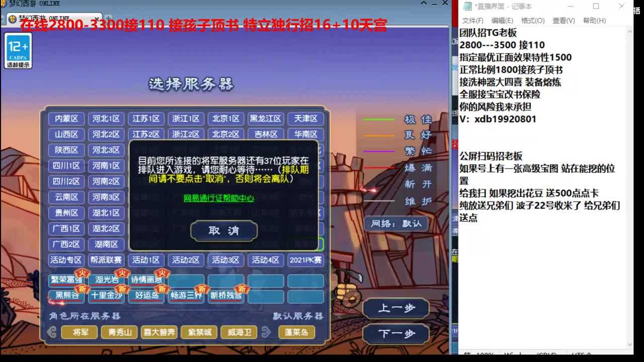Select the 陕西区 server region
644x362 pixels.
(66, 150)
